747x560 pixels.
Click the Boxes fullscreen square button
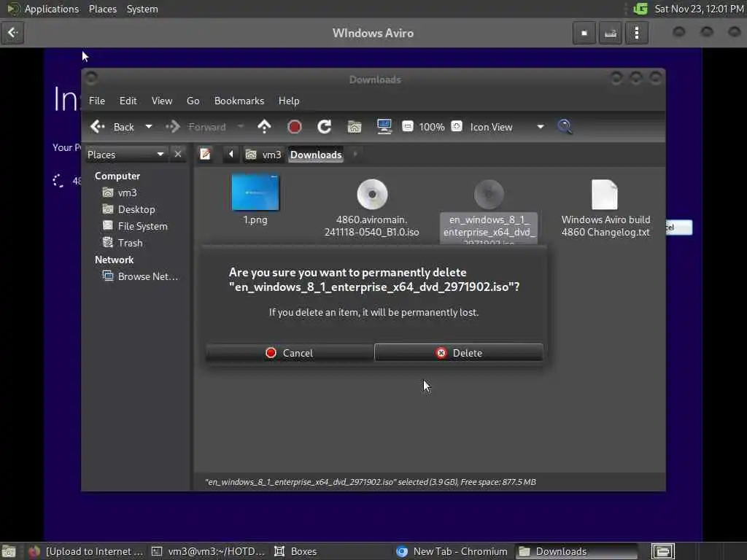584,33
